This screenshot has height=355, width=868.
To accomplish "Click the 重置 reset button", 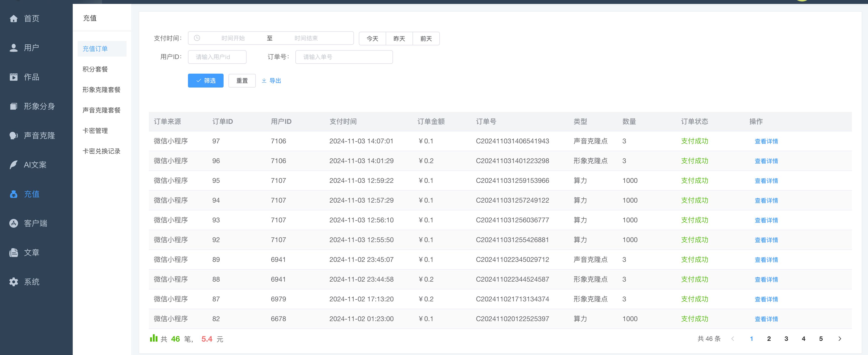I will (x=242, y=81).
